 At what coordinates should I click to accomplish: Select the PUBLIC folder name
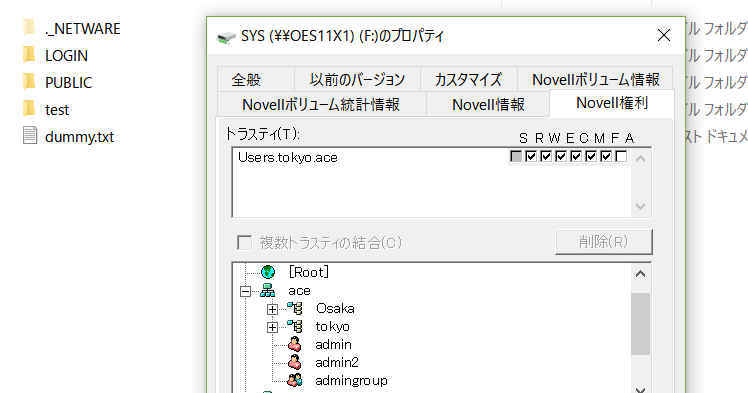[68, 83]
